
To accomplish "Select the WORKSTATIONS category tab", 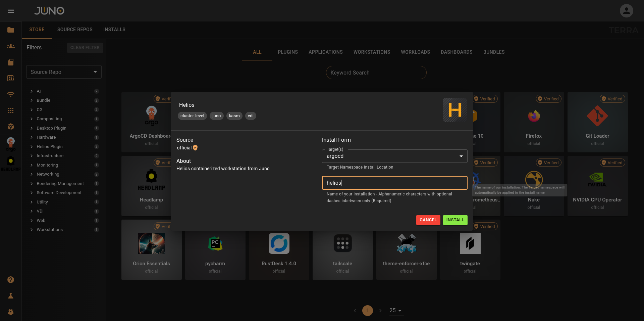I will click(x=372, y=52).
